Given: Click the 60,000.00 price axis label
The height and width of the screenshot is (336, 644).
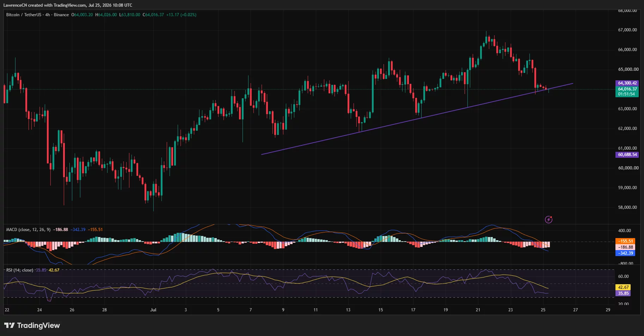Looking at the screenshot, I should coord(627,168).
